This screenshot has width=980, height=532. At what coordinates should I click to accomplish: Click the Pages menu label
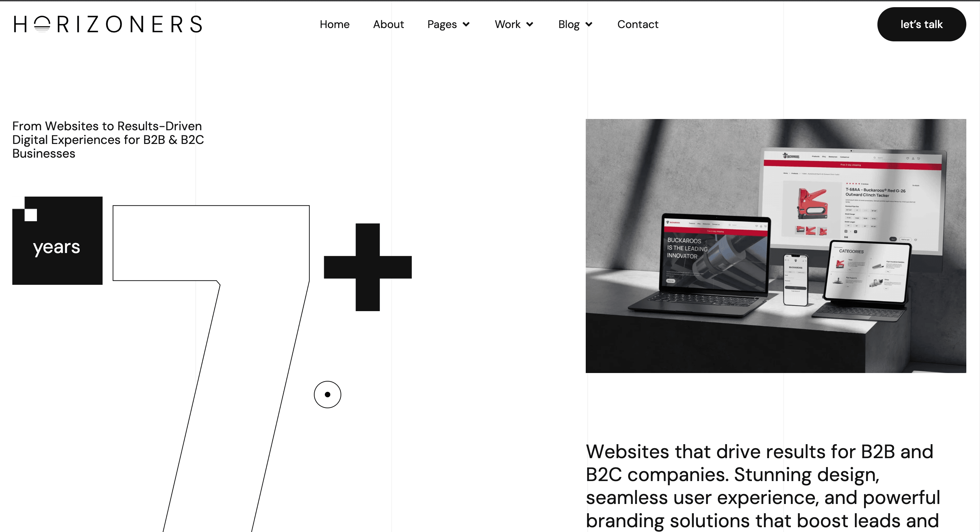click(442, 25)
